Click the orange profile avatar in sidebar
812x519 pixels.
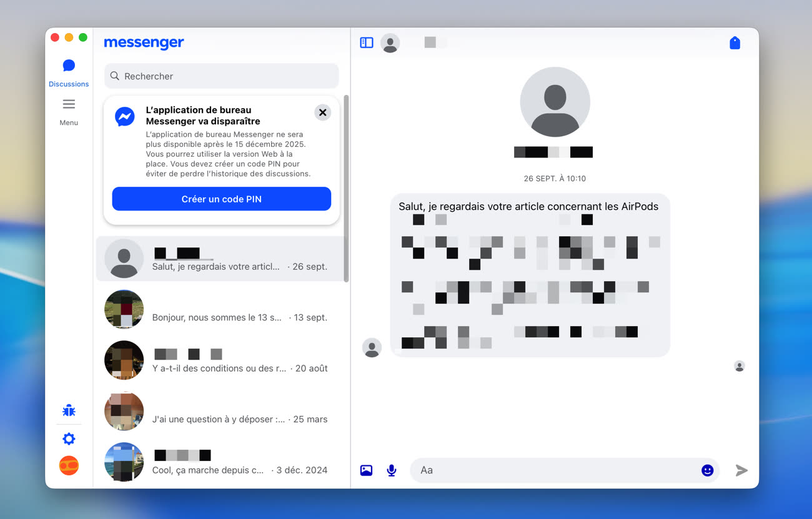69,466
